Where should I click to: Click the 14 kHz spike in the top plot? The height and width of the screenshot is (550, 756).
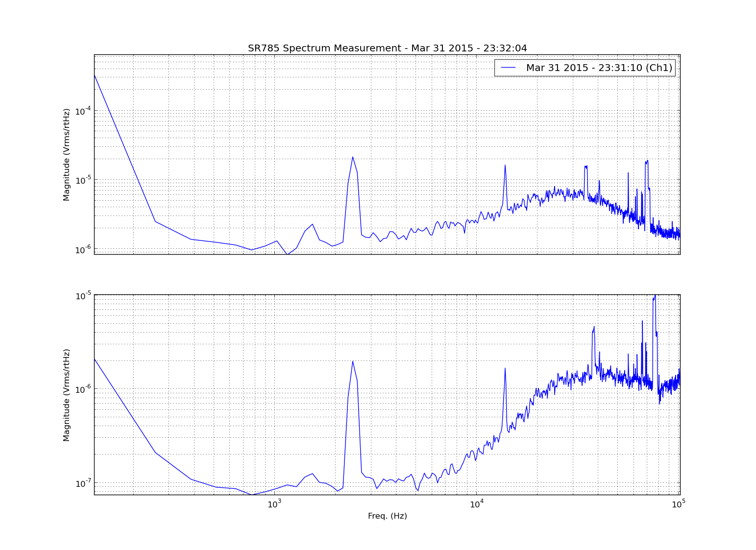[505, 166]
